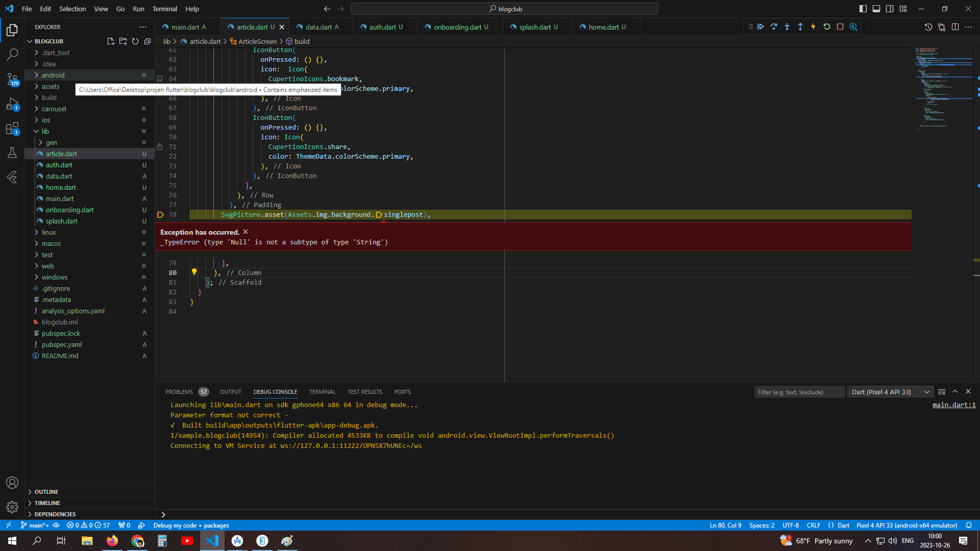Image resolution: width=980 pixels, height=551 pixels.
Task: Continue debugging from debug toolbar
Action: pyautogui.click(x=761, y=27)
